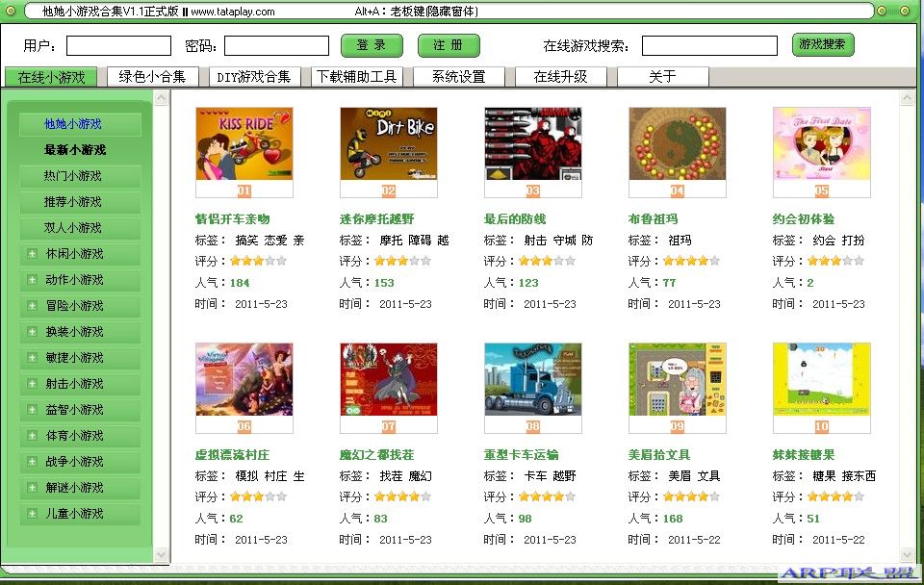Open the 情侣开车亲吻 game title link
The image size is (924, 585).
[x=232, y=219]
